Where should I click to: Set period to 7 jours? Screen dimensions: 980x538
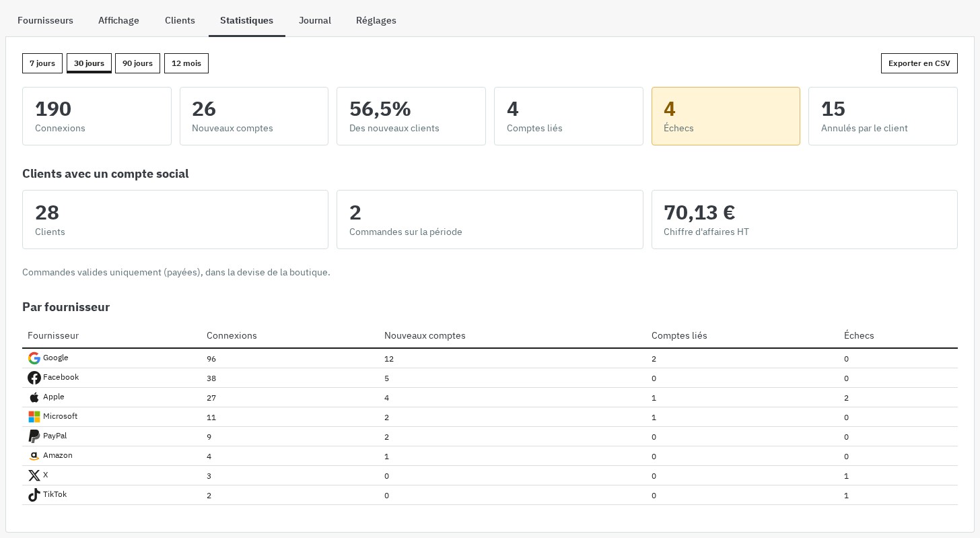pyautogui.click(x=42, y=63)
